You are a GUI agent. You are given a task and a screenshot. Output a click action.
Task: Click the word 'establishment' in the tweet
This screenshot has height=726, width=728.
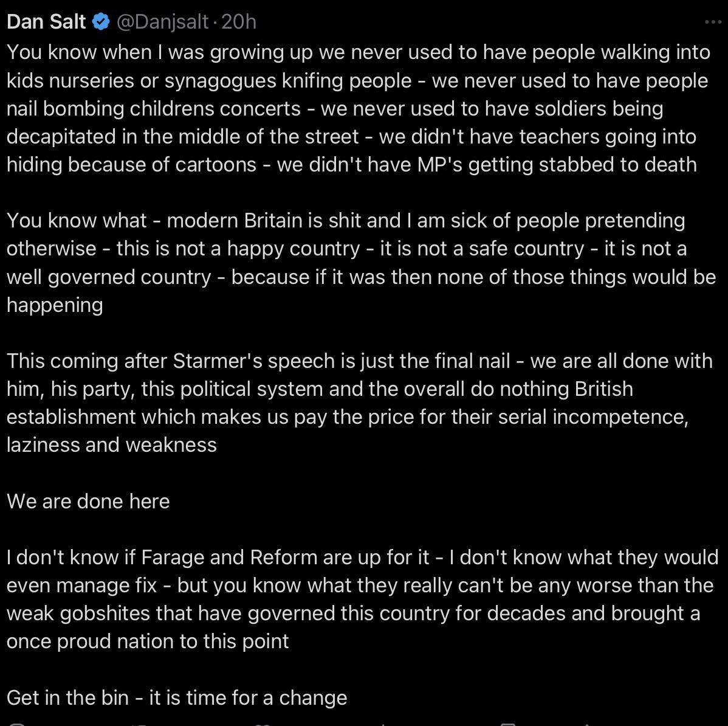[71, 417]
